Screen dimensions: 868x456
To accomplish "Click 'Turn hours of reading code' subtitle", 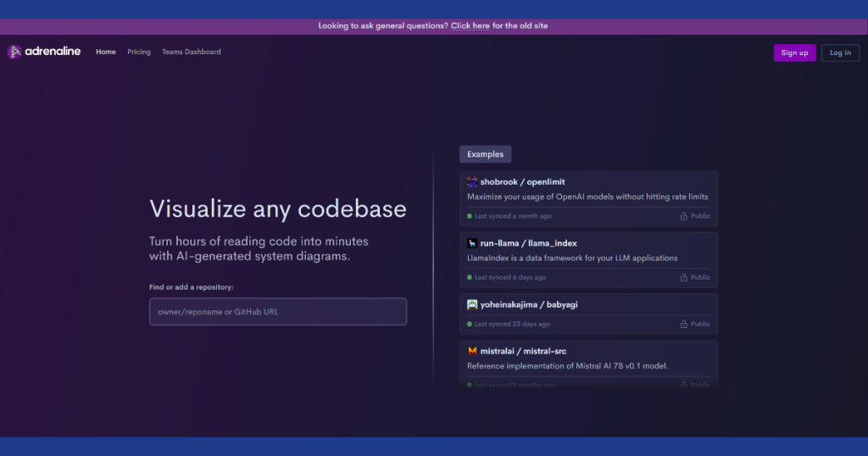I will 259,248.
